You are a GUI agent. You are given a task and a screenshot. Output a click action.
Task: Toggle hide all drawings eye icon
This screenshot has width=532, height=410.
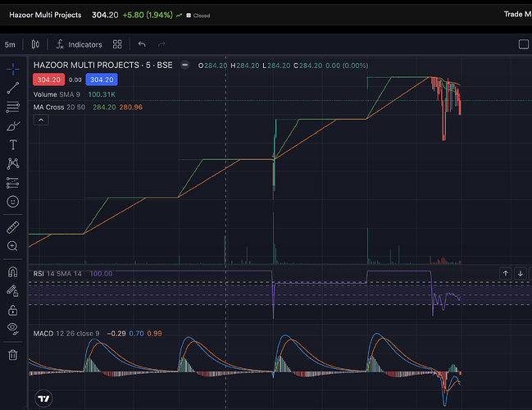coord(13,329)
